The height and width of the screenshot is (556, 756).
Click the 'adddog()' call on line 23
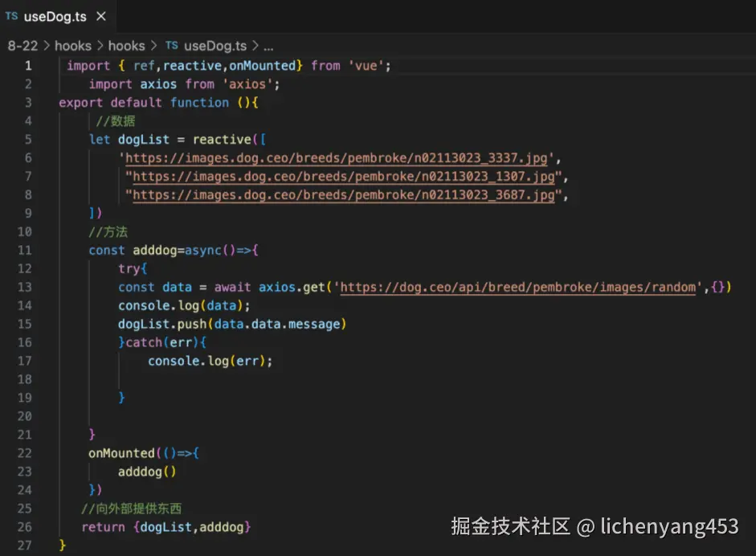pyautogui.click(x=148, y=472)
